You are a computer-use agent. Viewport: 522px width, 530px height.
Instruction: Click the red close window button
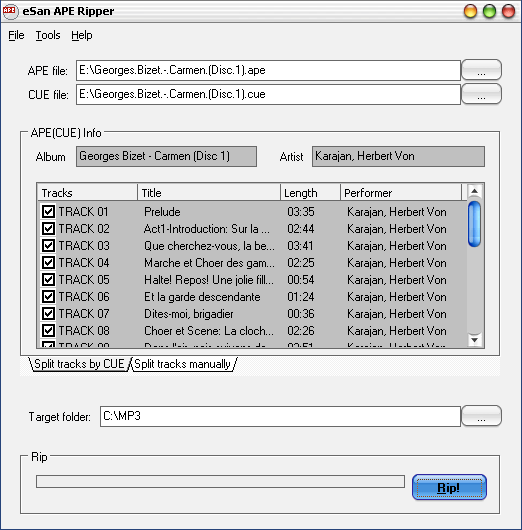508,11
